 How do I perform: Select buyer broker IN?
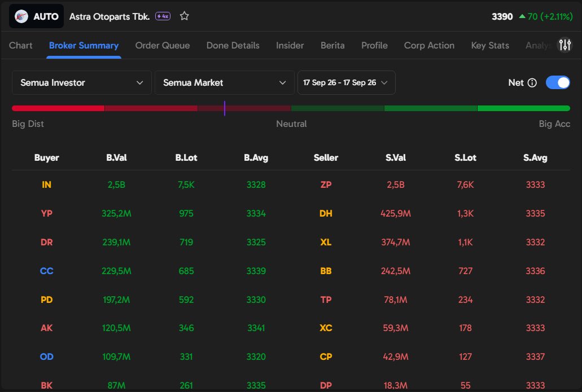pyautogui.click(x=47, y=184)
